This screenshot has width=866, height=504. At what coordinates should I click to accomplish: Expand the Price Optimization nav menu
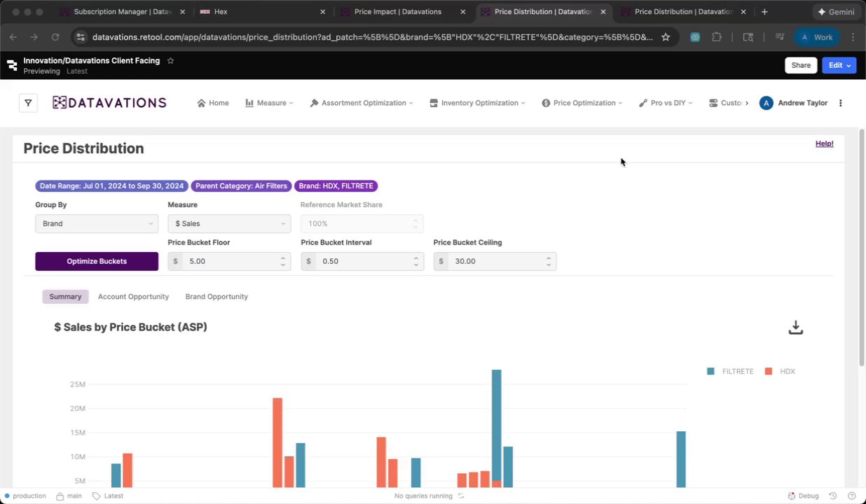coord(582,103)
